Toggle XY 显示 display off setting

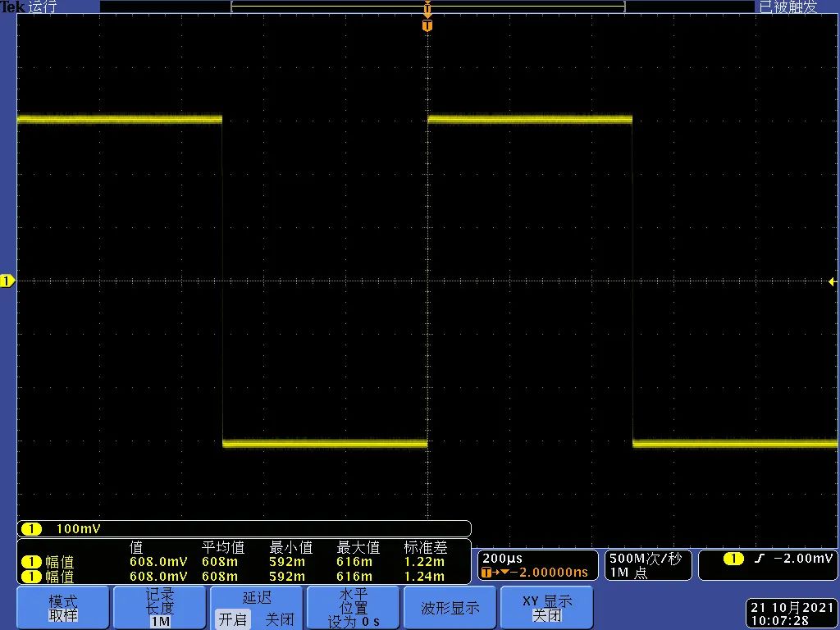547,608
